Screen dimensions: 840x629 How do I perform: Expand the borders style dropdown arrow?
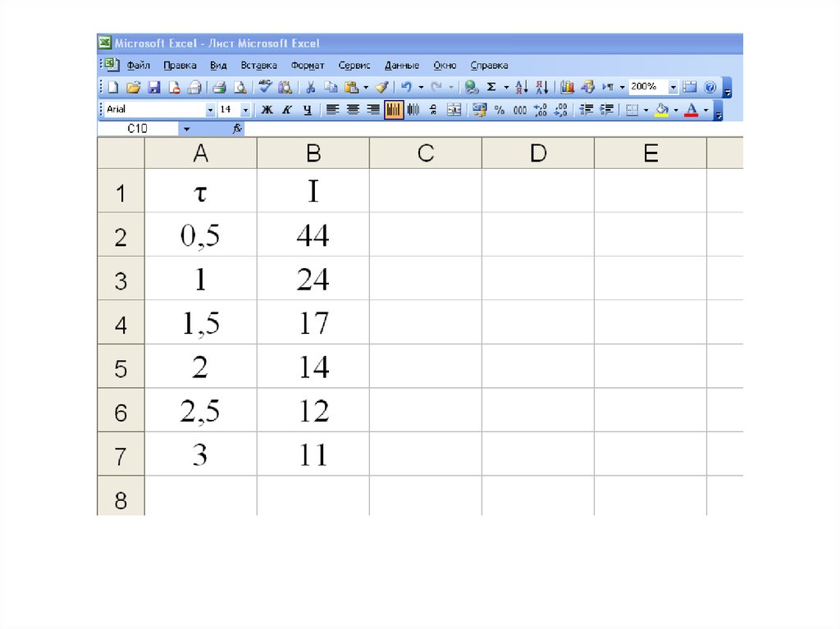point(646,110)
